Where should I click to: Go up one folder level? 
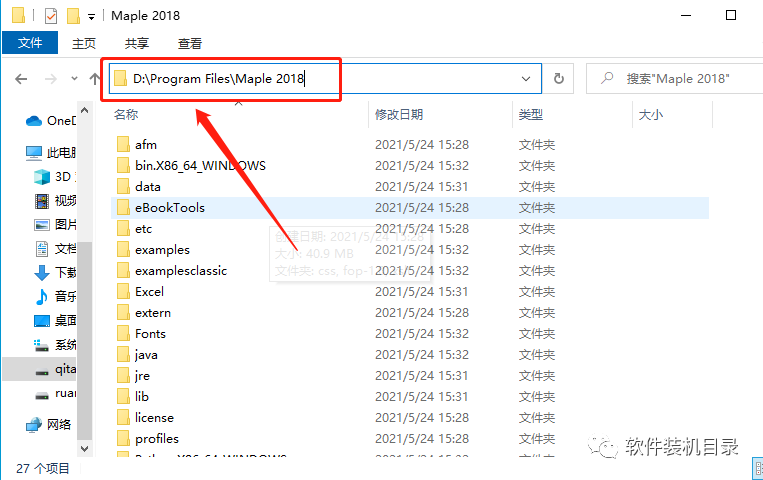click(95, 78)
